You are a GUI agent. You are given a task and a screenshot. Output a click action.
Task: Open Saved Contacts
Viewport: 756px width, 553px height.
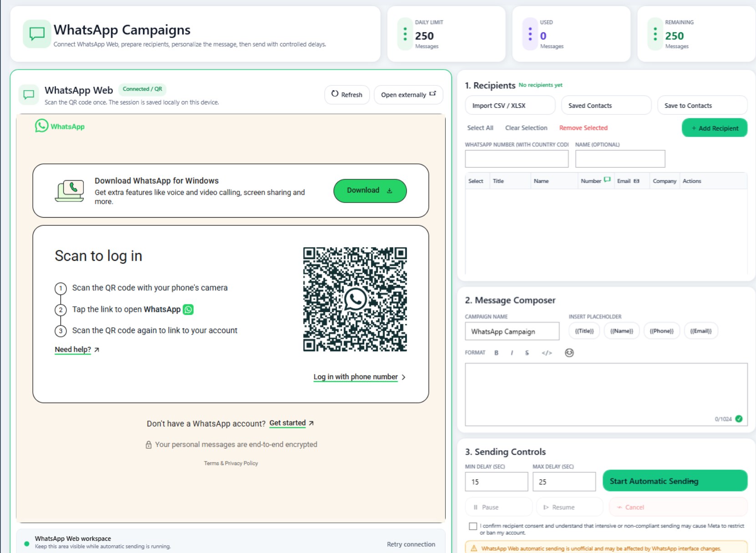point(606,105)
